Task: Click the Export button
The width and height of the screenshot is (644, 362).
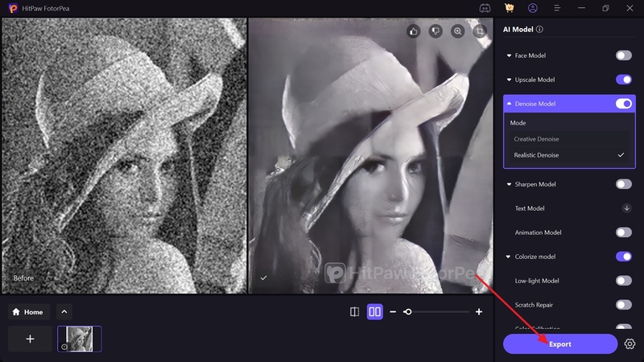Action: pos(560,344)
